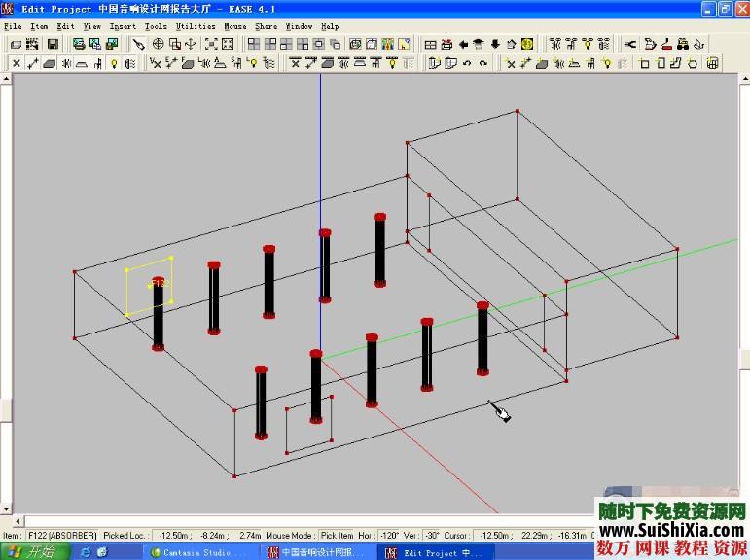
Task: Click the left-pointing black arrow toolbar icon
Action: click(x=463, y=44)
